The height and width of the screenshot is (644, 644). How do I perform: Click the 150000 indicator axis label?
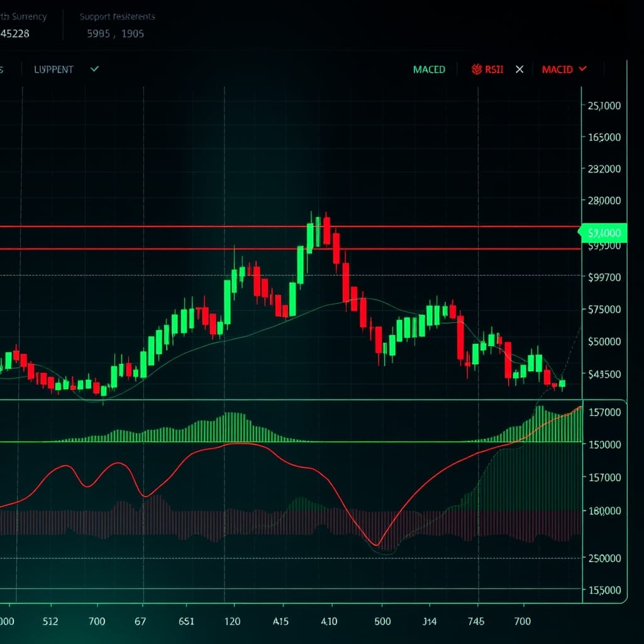point(604,445)
